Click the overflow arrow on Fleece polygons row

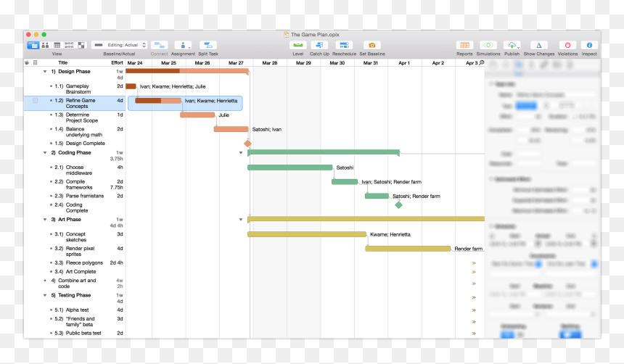(474, 263)
